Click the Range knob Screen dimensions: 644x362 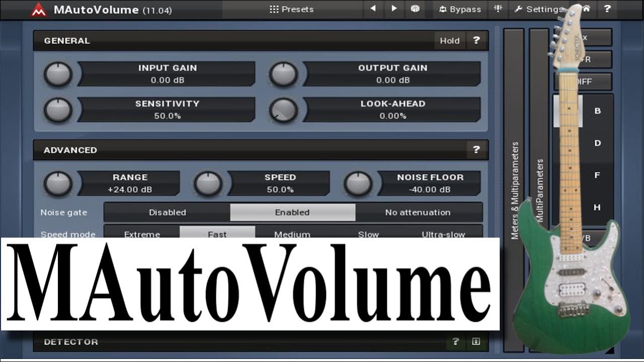click(x=58, y=184)
